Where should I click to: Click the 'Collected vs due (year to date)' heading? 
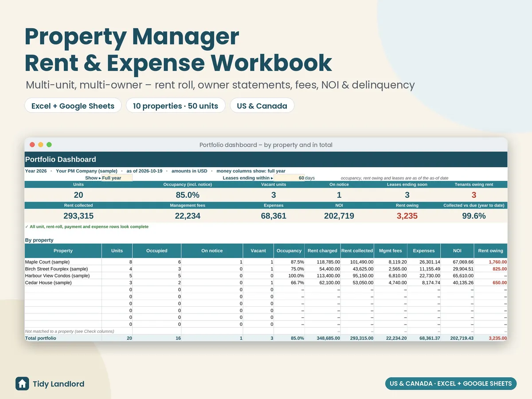coord(474,205)
